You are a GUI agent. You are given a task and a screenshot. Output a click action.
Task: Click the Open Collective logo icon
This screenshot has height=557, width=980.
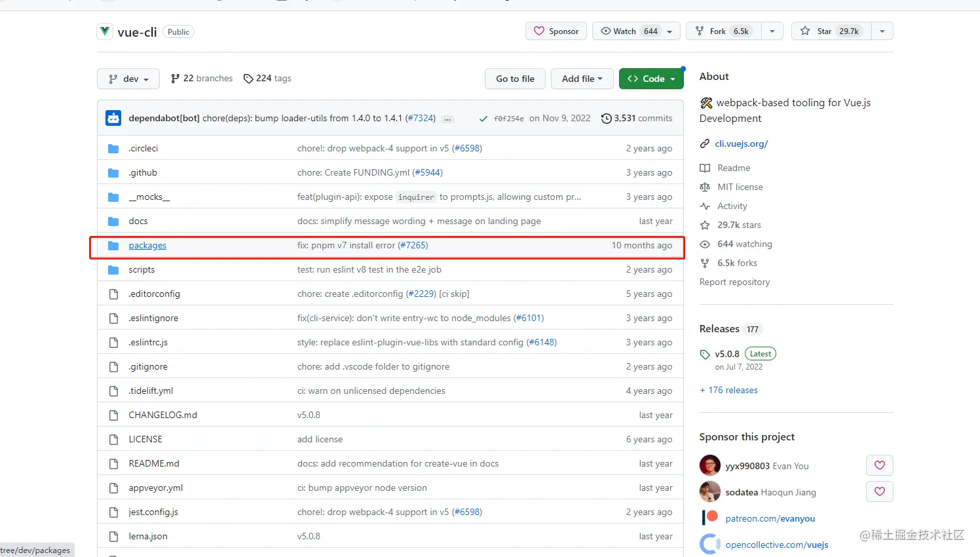coord(710,544)
